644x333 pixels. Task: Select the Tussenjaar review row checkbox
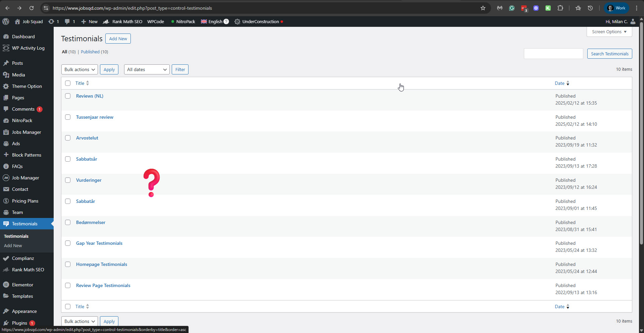[x=68, y=117]
